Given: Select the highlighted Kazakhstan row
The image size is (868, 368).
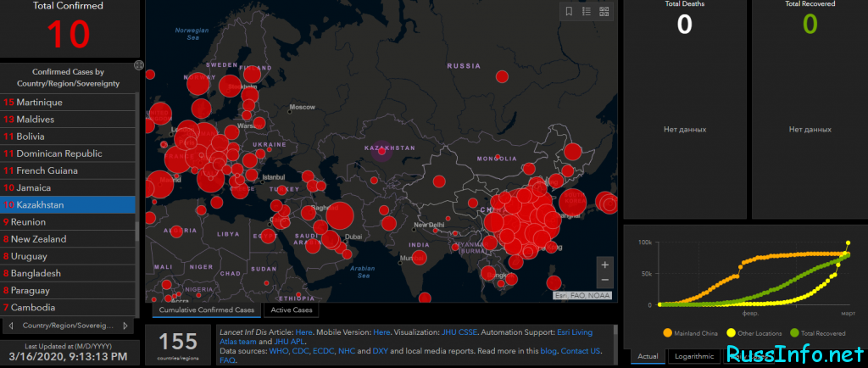Looking at the screenshot, I should tap(68, 205).
